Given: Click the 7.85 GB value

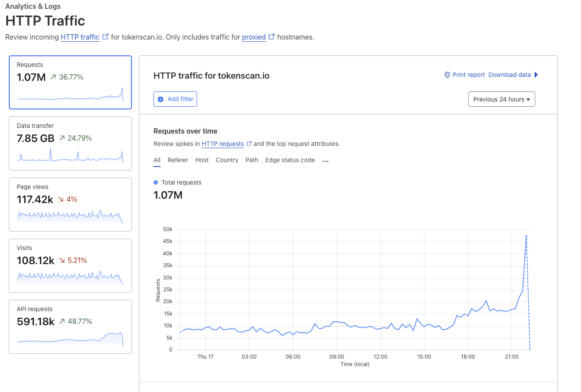Looking at the screenshot, I should [36, 138].
